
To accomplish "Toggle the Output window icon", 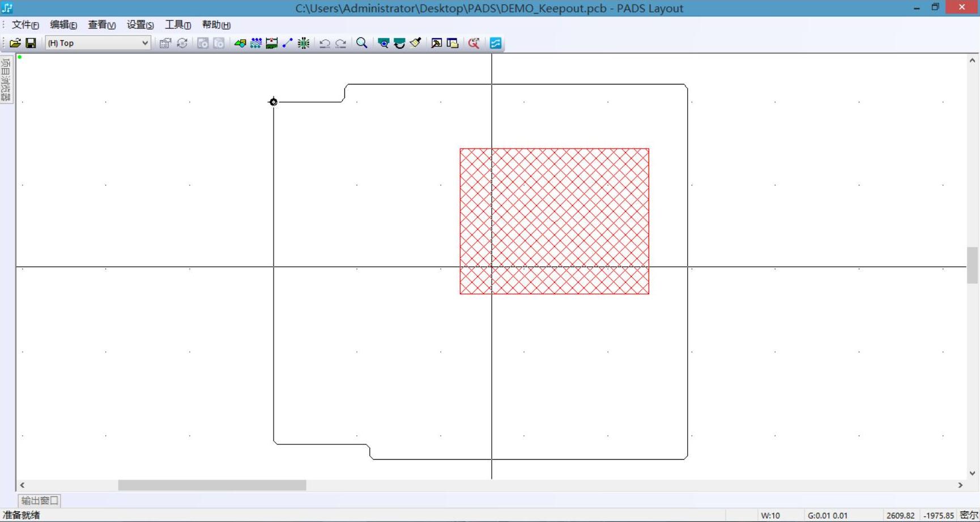I will [436, 43].
